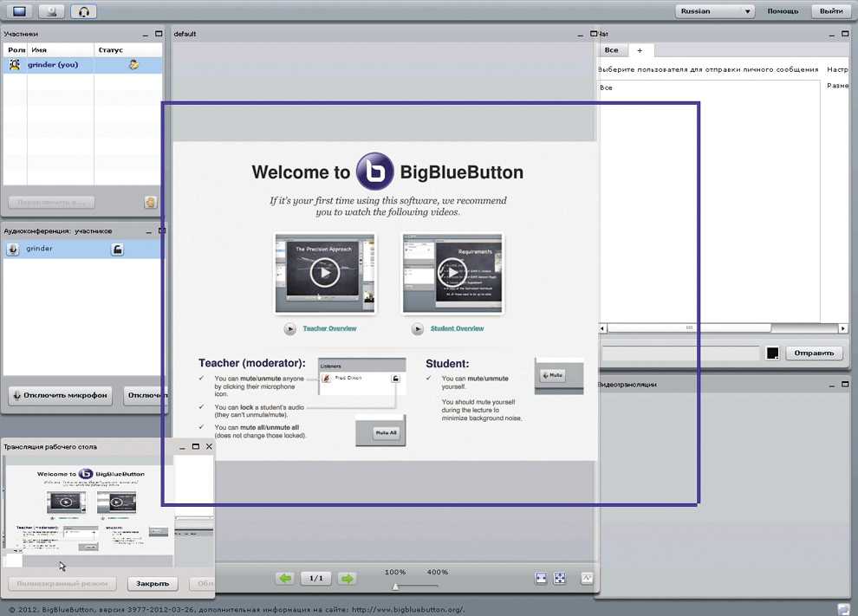858x616 pixels.
Task: Click the status icon in grinder (you) row
Action: tap(133, 65)
